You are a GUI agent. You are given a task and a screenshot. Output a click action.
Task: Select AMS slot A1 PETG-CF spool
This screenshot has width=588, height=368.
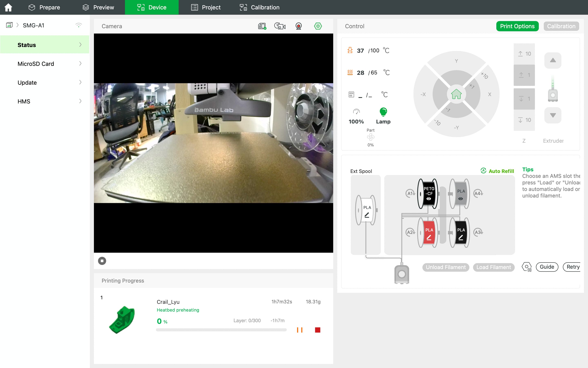[x=428, y=193]
